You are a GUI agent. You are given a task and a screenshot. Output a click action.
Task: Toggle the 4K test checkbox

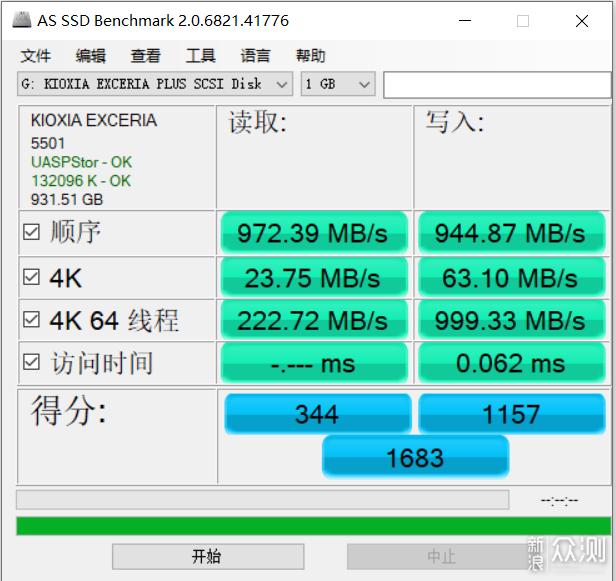coord(31,277)
